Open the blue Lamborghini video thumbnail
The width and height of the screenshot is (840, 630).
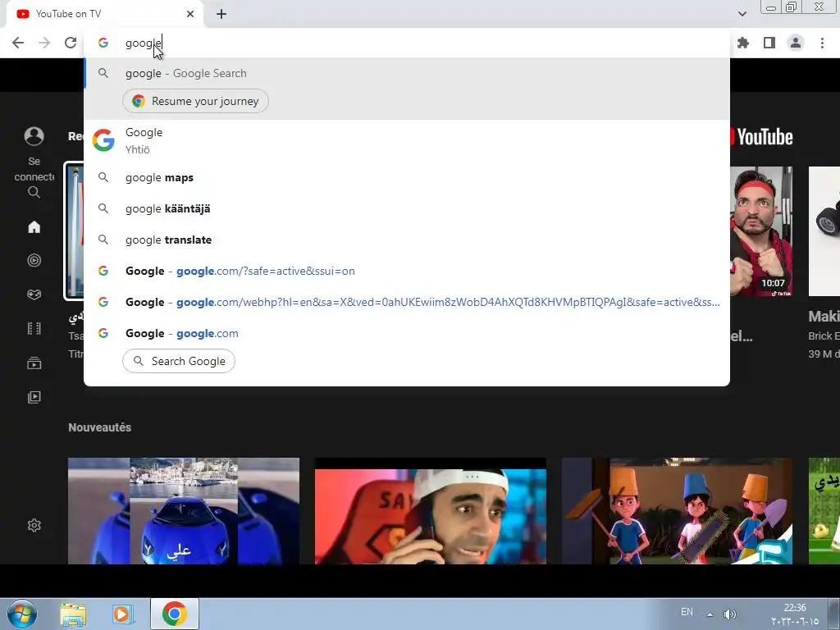[x=184, y=510]
